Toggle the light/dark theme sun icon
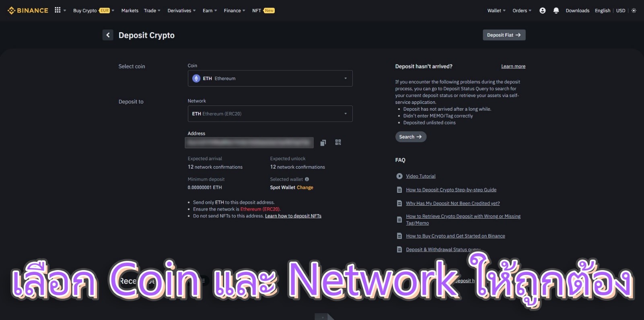Image resolution: width=644 pixels, height=320 pixels. point(634,10)
